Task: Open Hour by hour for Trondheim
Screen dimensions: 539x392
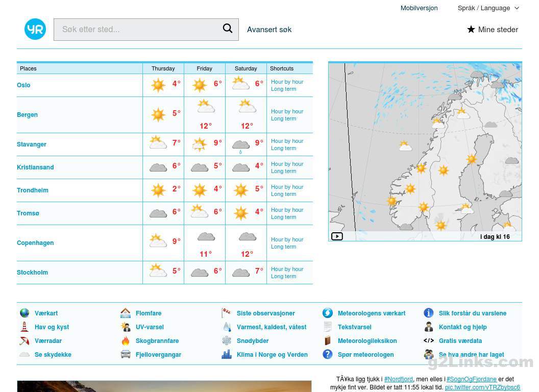Action: tap(287, 187)
